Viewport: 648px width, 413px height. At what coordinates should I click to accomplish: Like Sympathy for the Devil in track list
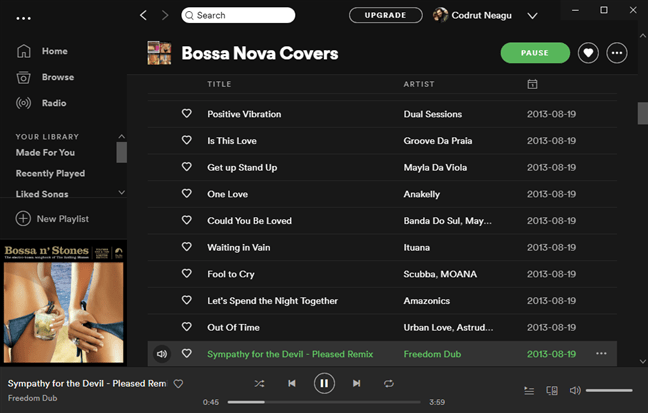pos(187,353)
